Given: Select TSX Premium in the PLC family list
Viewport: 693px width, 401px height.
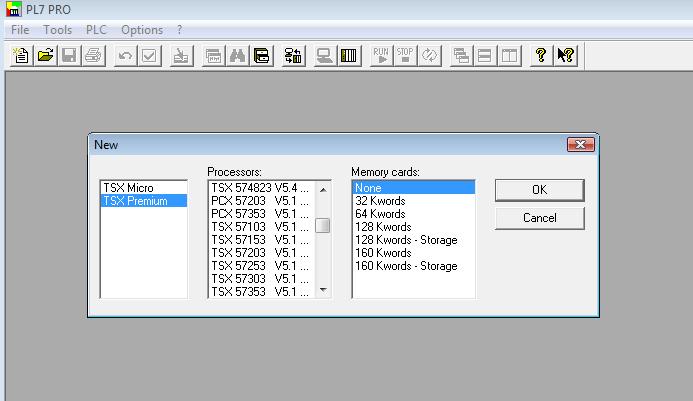Looking at the screenshot, I should tap(144, 201).
